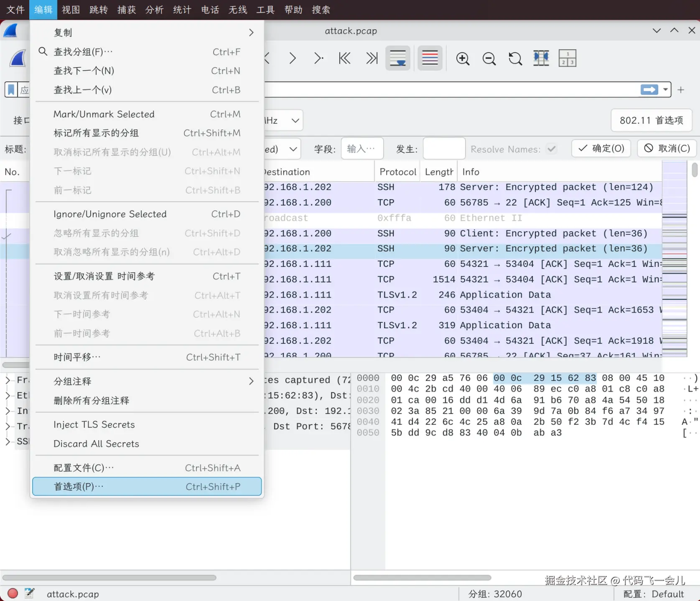This screenshot has width=700, height=601.
Task: Select 查找分组(F) menu entry
Action: 147,52
